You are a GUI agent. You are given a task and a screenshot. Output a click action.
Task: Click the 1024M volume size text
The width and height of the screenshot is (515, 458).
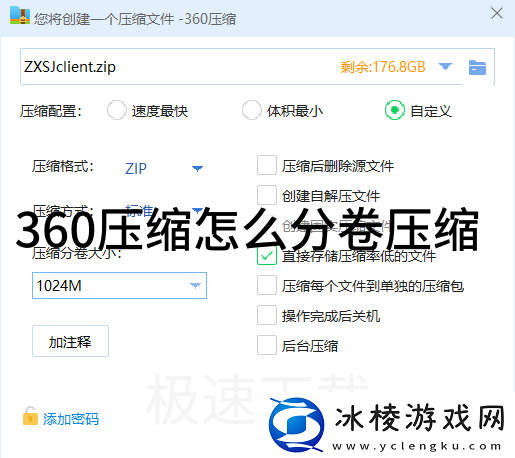(x=59, y=286)
